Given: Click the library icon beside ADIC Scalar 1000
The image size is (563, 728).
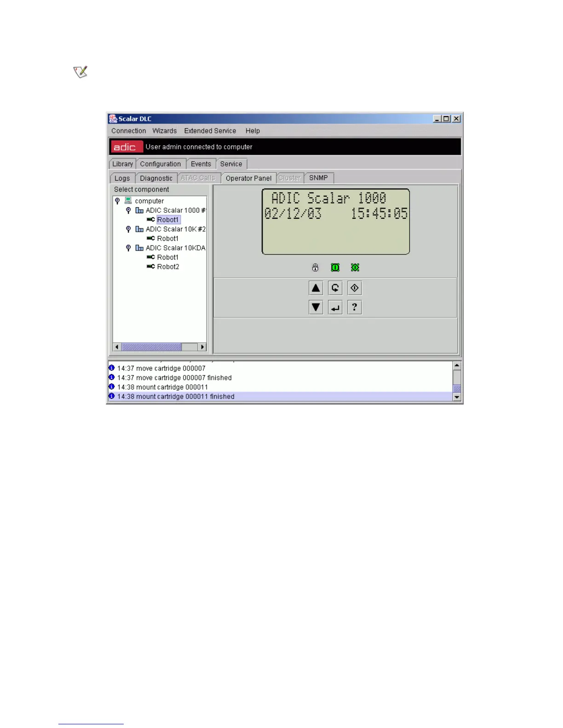Looking at the screenshot, I should pyautogui.click(x=139, y=210).
